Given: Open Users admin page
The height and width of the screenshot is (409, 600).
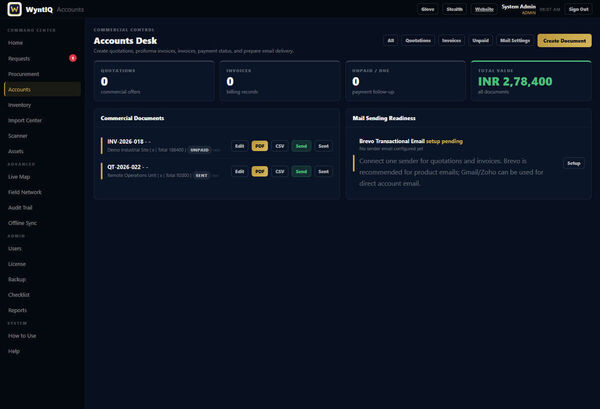Looking at the screenshot, I should [x=15, y=248].
